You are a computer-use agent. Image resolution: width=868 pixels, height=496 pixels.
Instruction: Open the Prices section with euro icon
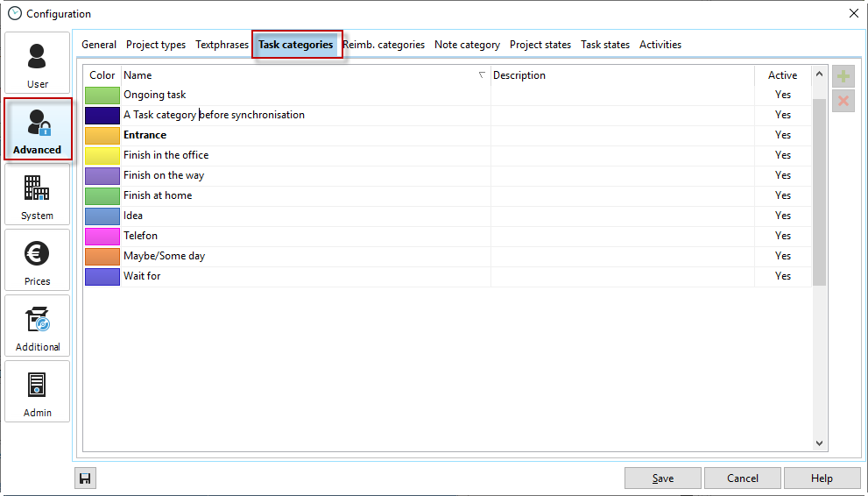(37, 261)
